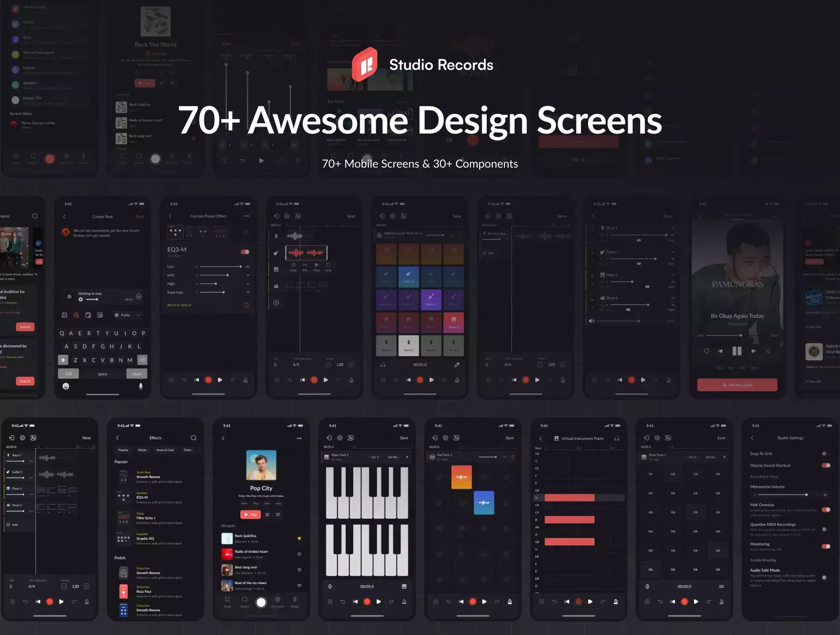Select the orange clip on Pad Track 1

(x=462, y=477)
